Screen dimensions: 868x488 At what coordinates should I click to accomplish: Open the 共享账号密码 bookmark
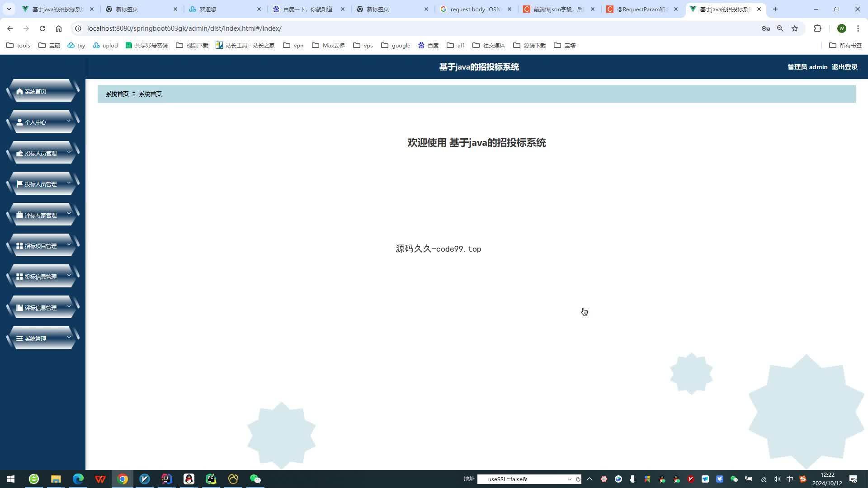point(146,45)
